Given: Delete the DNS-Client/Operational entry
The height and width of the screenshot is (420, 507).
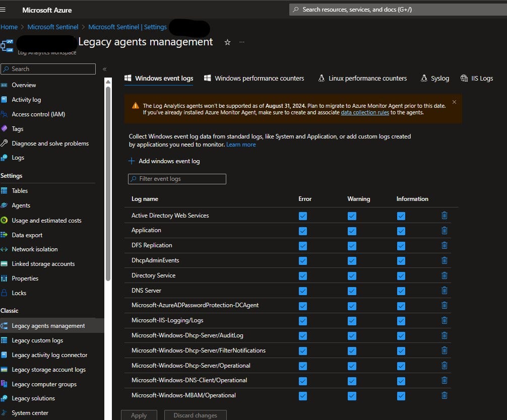Looking at the screenshot, I should coord(445,380).
